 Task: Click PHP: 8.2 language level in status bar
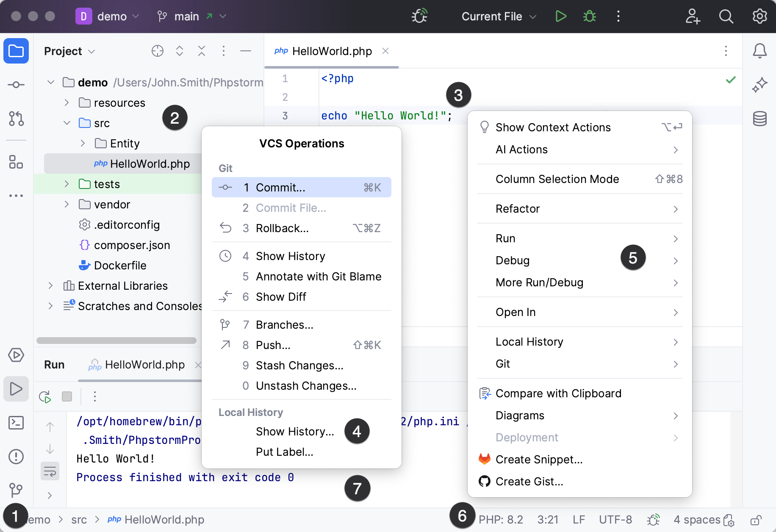[501, 520]
